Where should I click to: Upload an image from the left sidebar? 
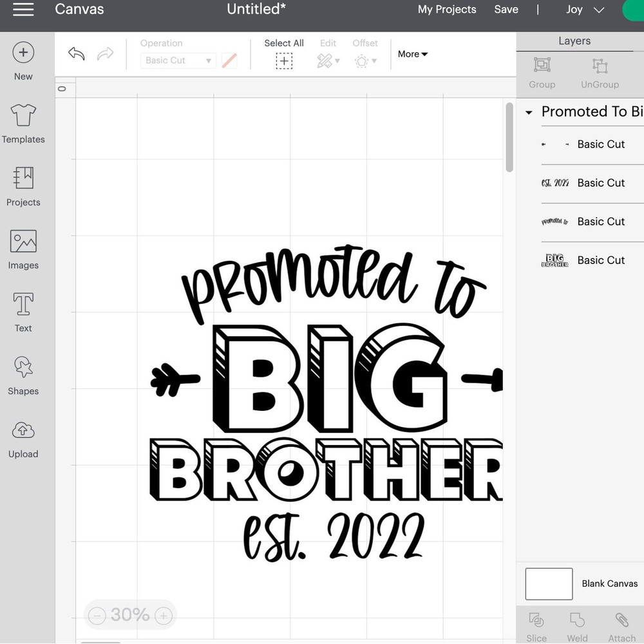click(x=23, y=439)
